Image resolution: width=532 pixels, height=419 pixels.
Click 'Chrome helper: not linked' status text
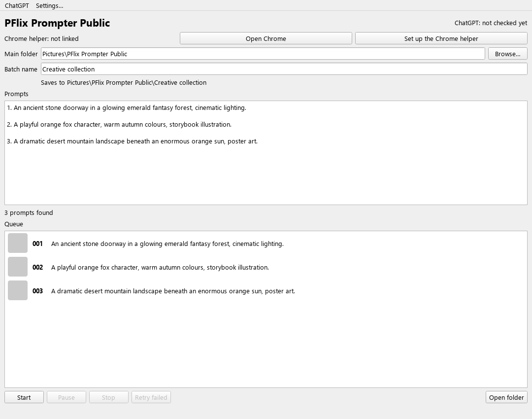tap(41, 39)
